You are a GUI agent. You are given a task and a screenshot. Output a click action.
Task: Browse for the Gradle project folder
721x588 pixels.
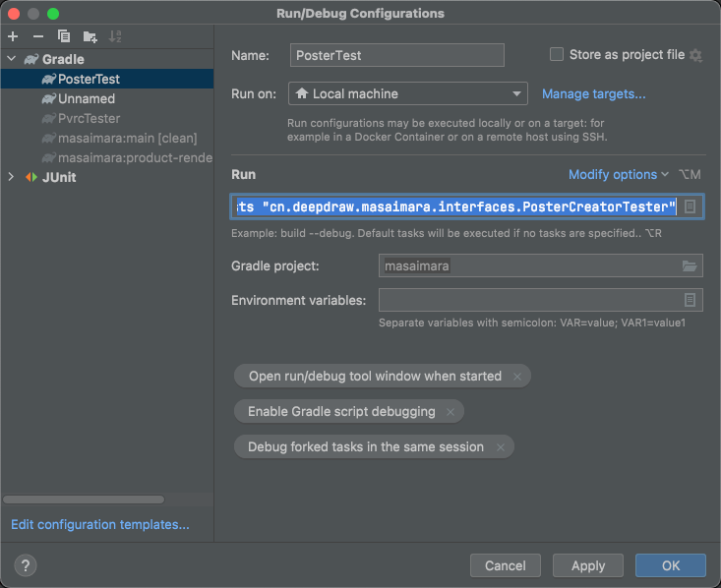click(x=690, y=265)
